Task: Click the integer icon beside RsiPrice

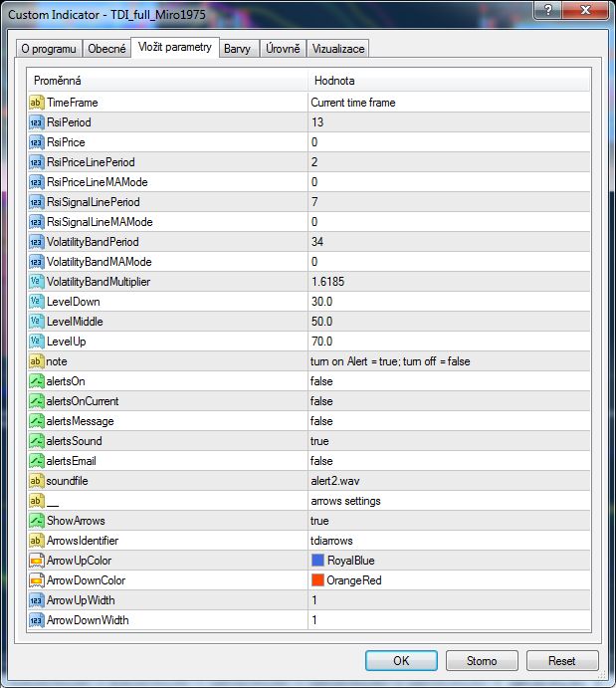Action: coord(37,142)
